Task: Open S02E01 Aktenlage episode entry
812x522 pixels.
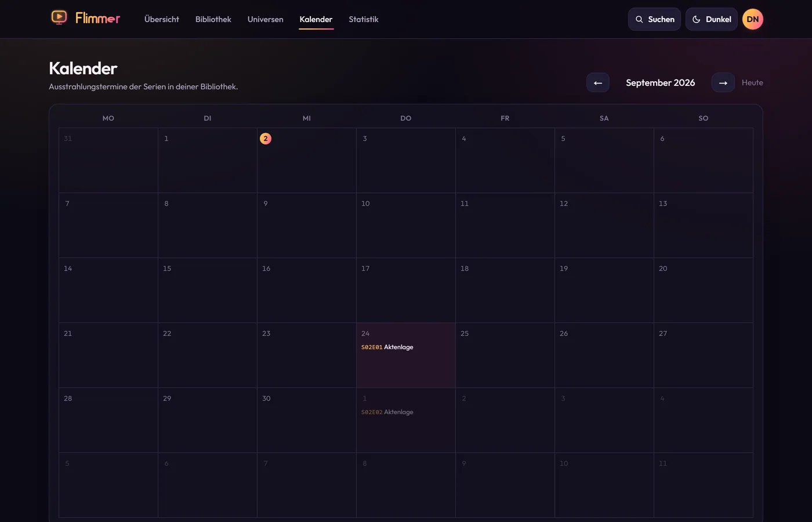Action: tap(387, 347)
